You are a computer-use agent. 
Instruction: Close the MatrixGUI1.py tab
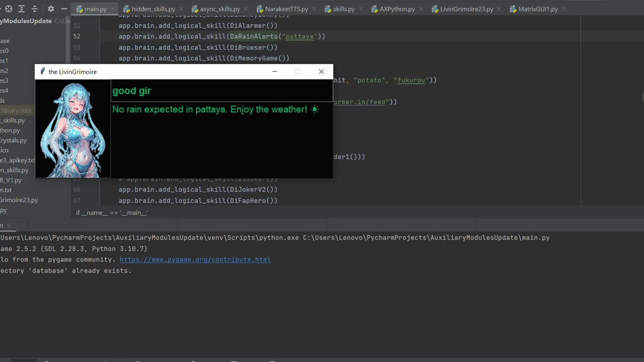563,9
